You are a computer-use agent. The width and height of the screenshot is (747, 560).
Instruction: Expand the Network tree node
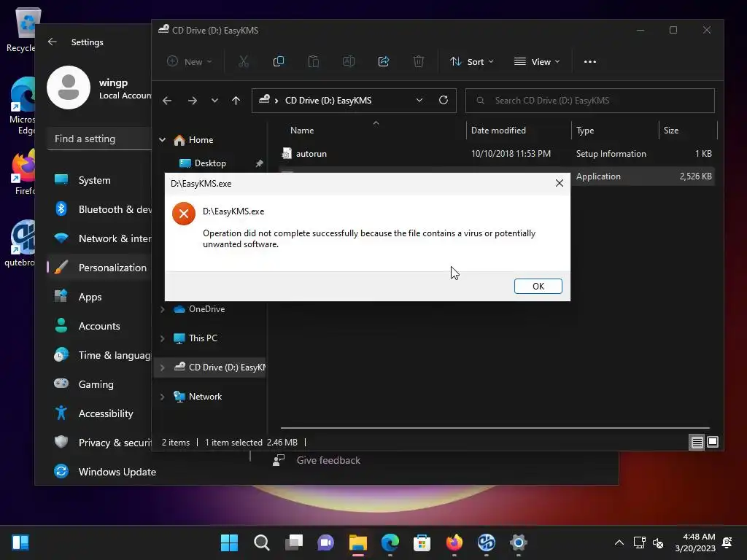point(163,397)
